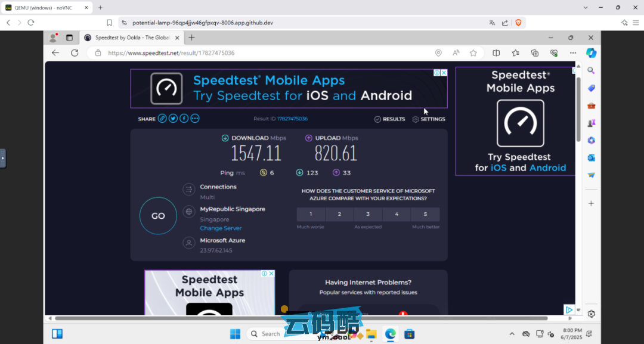Open more share options ellipsis

[x=195, y=119]
